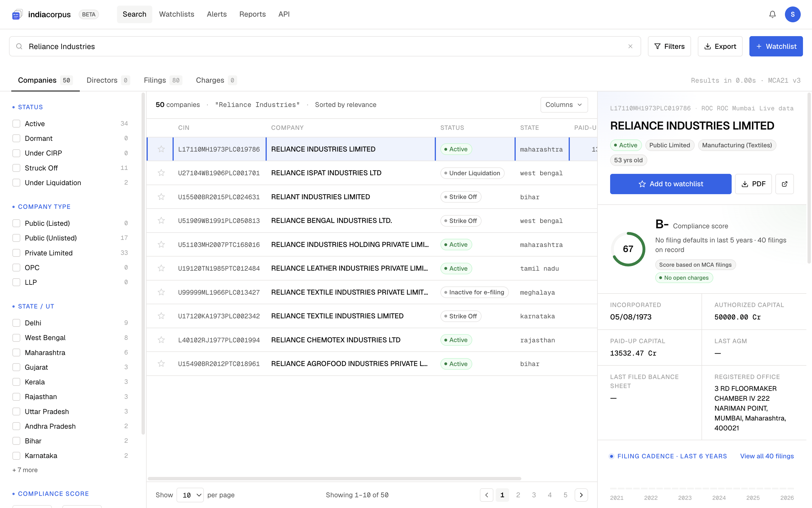Star RELIANCE CHEMOTEX INDUSTRIES LTD row
The width and height of the screenshot is (812, 508).
[161, 340]
